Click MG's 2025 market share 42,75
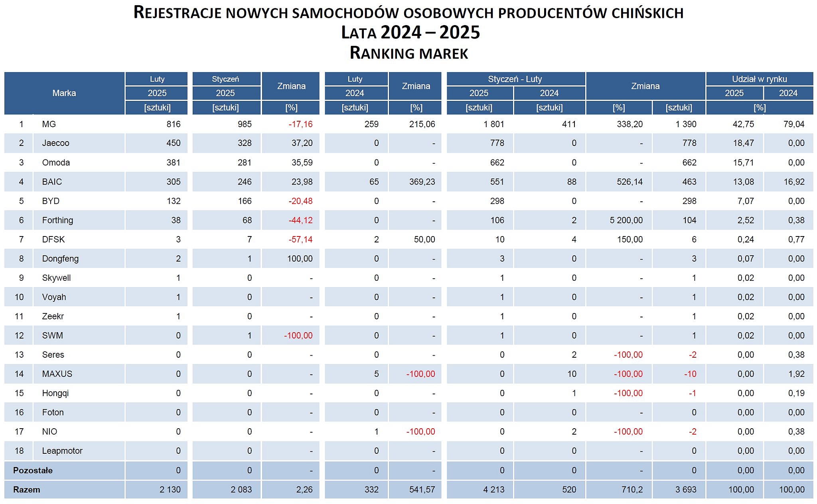Screen dimensions: 817x504 click(743, 124)
